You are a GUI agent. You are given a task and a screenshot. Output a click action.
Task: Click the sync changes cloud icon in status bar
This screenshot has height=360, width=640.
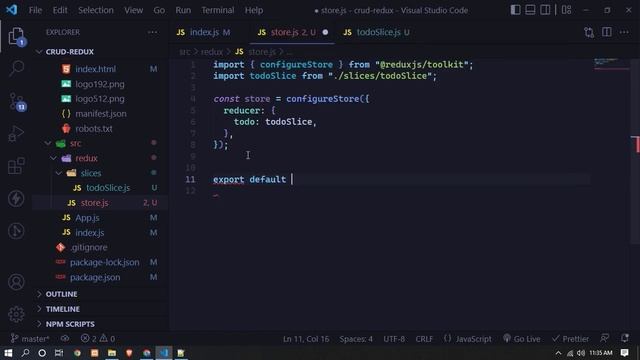(65, 338)
